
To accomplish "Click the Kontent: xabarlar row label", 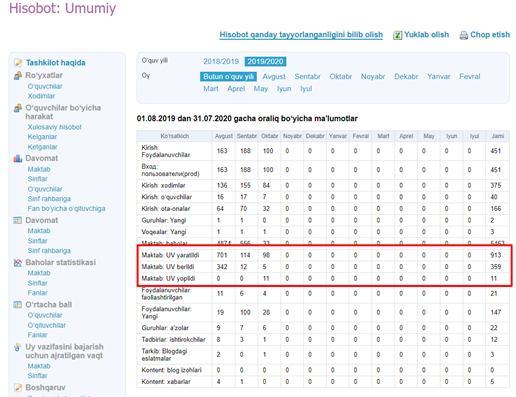I will pyautogui.click(x=166, y=382).
